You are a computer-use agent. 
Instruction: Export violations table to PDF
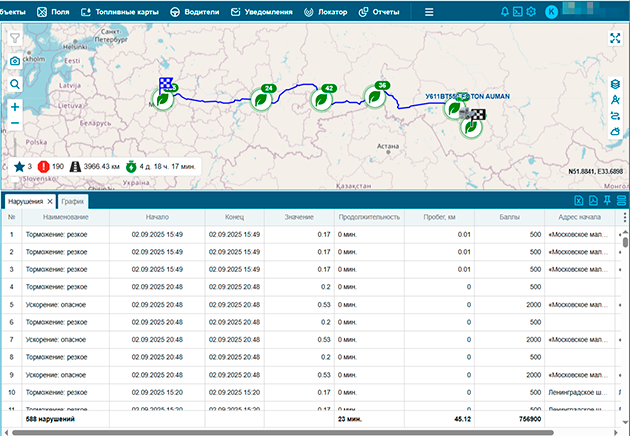point(593,202)
